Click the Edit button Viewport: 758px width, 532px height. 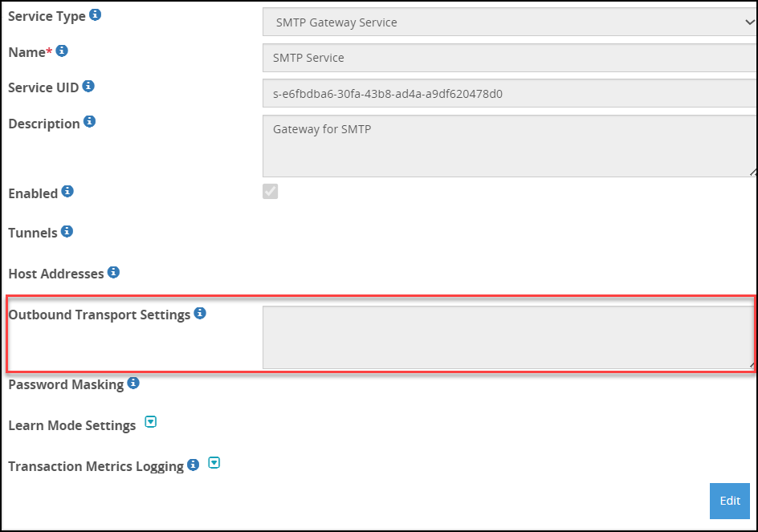(729, 501)
